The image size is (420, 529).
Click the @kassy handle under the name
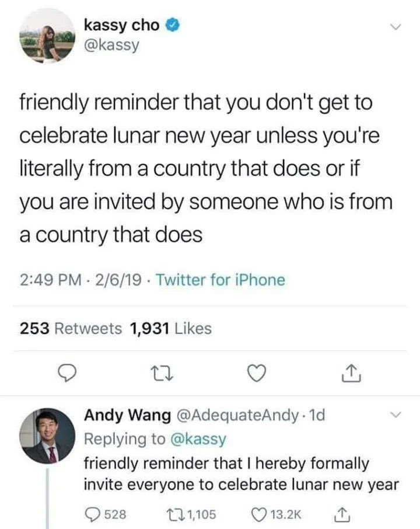(x=111, y=44)
